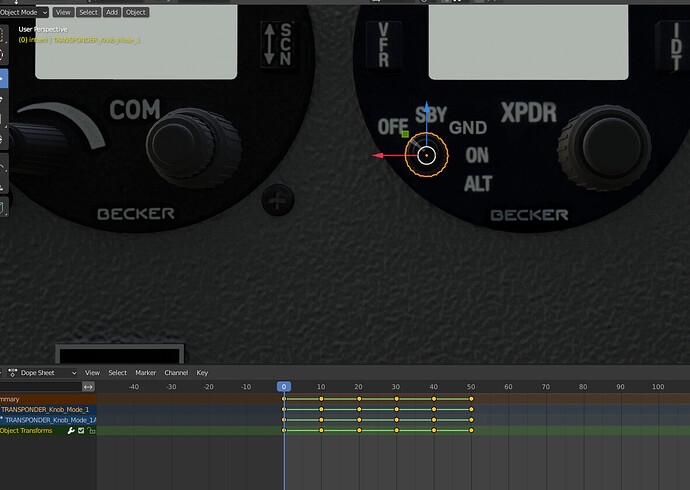The height and width of the screenshot is (490, 690).
Task: Click the white center gizmo circle
Action: point(426,155)
